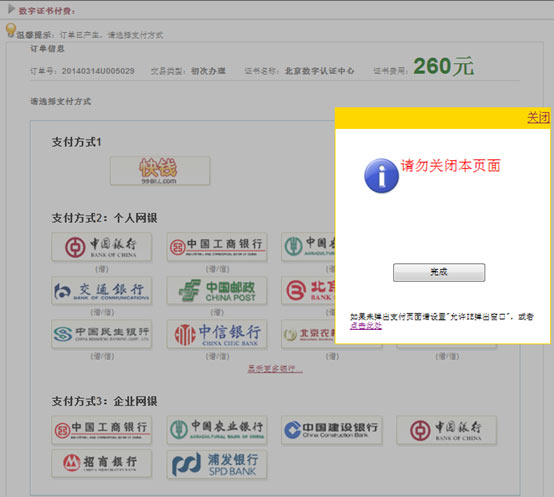The width and height of the screenshot is (554, 497).
Task: Select 中国农业银行 under enterprise banking
Action: (x=217, y=430)
